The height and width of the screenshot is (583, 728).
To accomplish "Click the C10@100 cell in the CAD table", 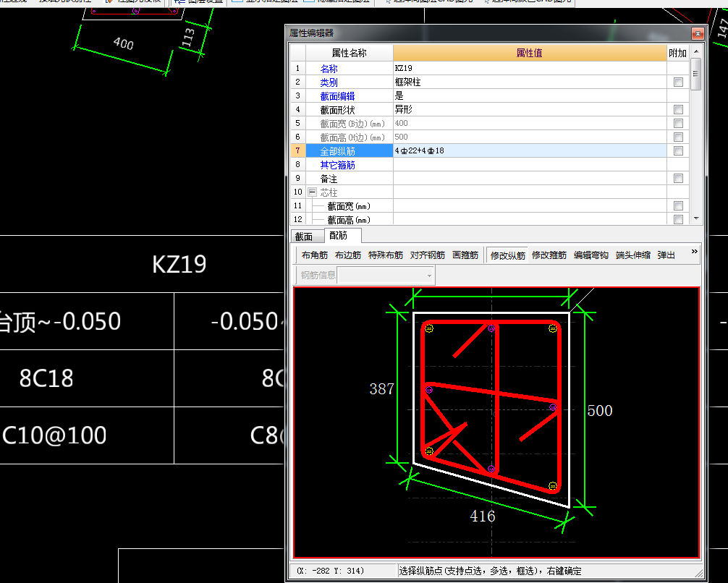I will (x=54, y=436).
